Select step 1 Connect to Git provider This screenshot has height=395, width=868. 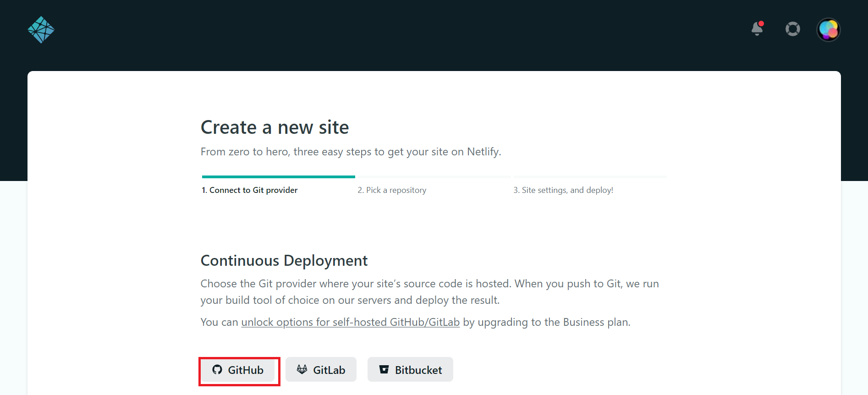(x=250, y=190)
